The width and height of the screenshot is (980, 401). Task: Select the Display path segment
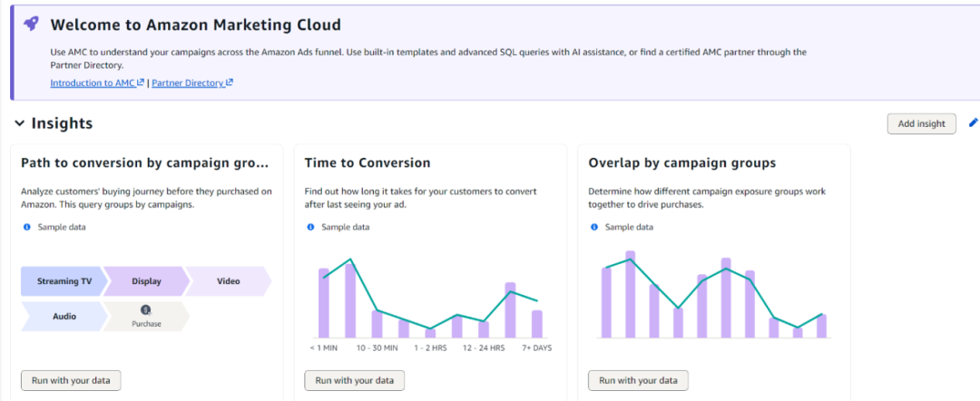click(x=145, y=281)
